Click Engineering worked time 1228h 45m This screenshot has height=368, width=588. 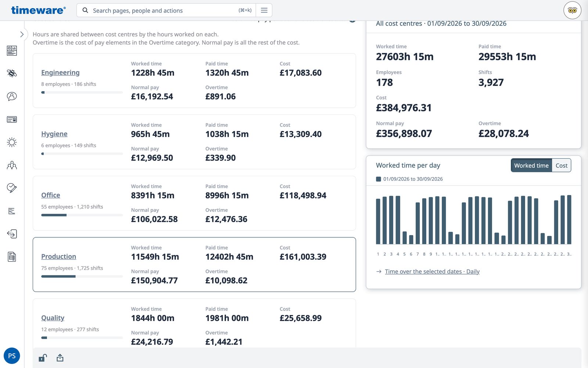(x=153, y=73)
